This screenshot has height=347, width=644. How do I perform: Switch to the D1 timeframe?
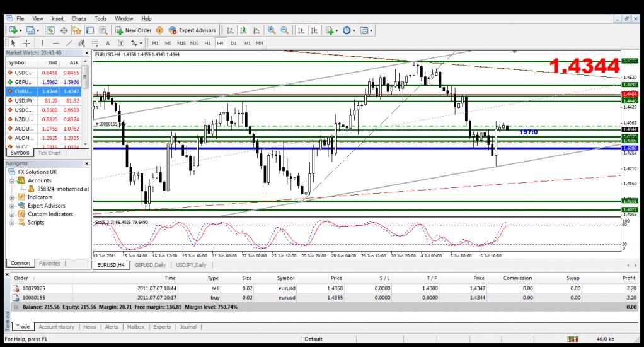[x=233, y=43]
